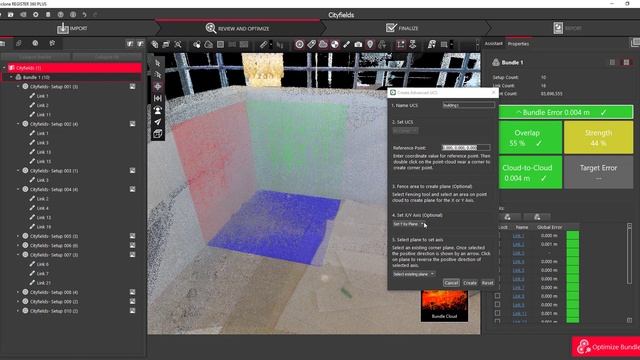Select Link 11 under Setup 001
The width and height of the screenshot is (640, 360).
[43, 115]
